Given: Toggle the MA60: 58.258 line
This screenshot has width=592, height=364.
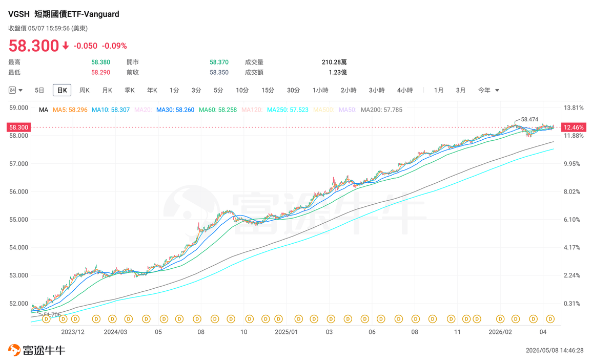Looking at the screenshot, I should click(218, 110).
